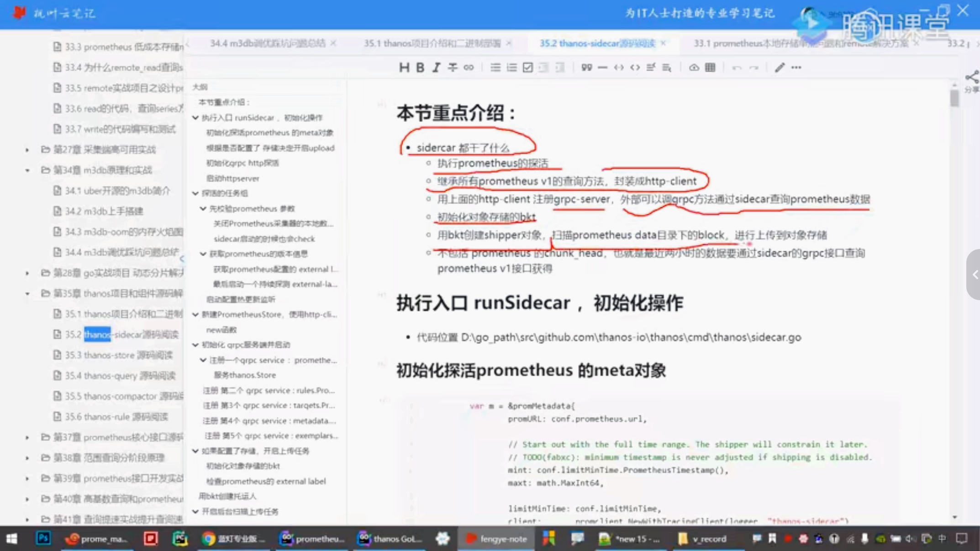Jump to outline item new函数
980x551 pixels.
[221, 330]
